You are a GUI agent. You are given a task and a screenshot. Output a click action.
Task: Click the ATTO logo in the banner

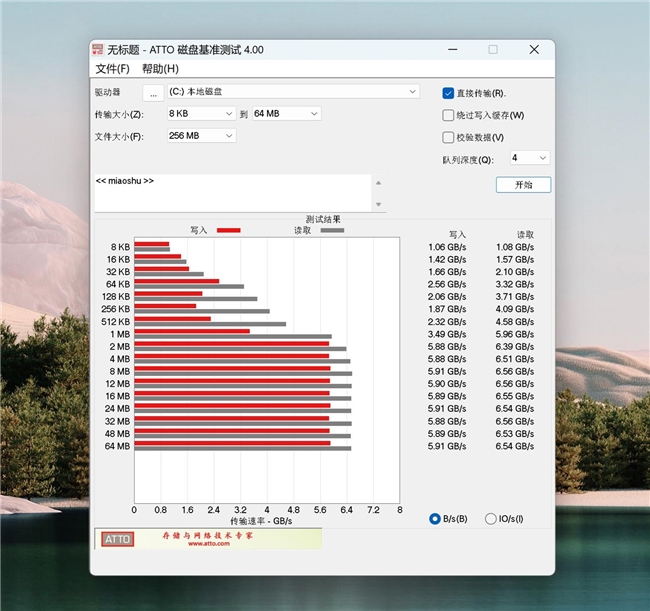coord(117,539)
